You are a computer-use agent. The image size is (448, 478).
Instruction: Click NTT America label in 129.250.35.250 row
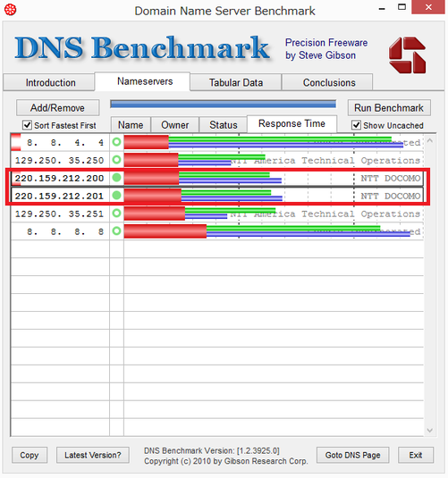coord(325,160)
